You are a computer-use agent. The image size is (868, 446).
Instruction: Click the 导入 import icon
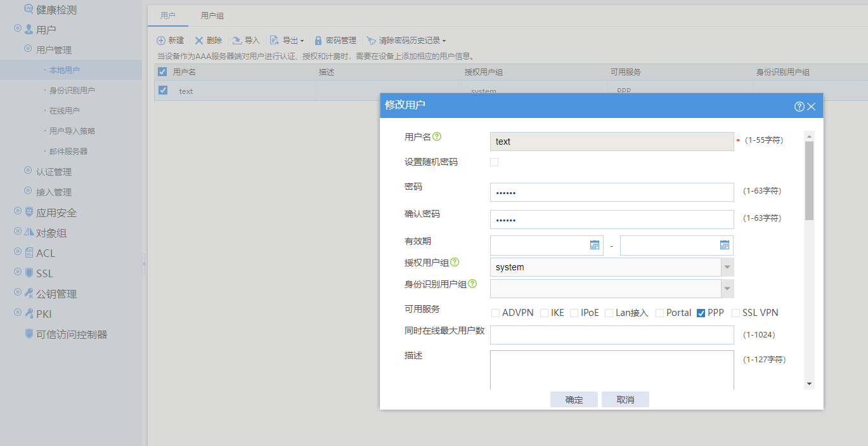coord(237,40)
